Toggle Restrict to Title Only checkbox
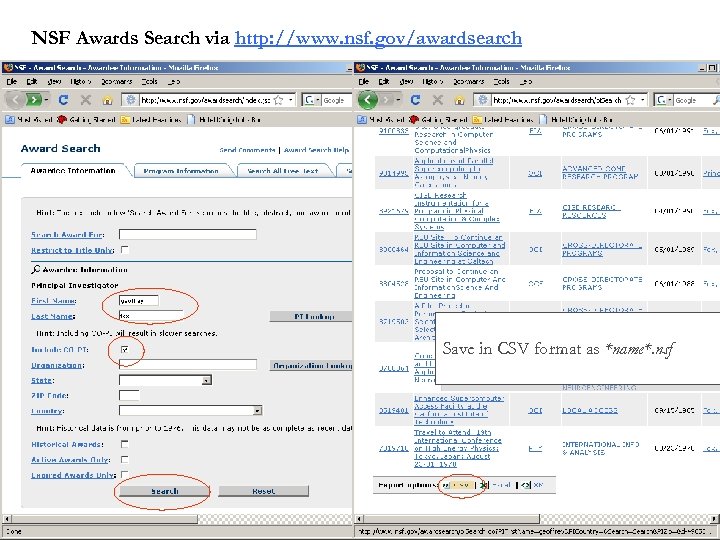Screen dimensions: 720x540 tap(124, 249)
